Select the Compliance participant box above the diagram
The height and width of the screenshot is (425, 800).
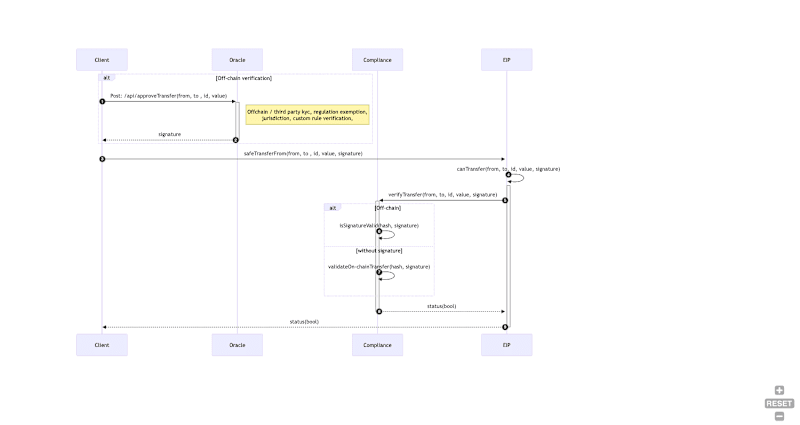pyautogui.click(x=378, y=60)
